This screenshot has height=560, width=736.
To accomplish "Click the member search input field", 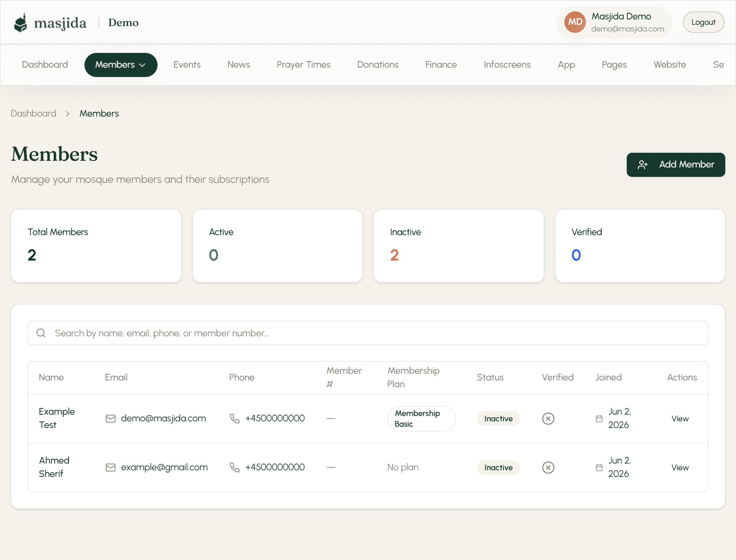I will click(368, 333).
